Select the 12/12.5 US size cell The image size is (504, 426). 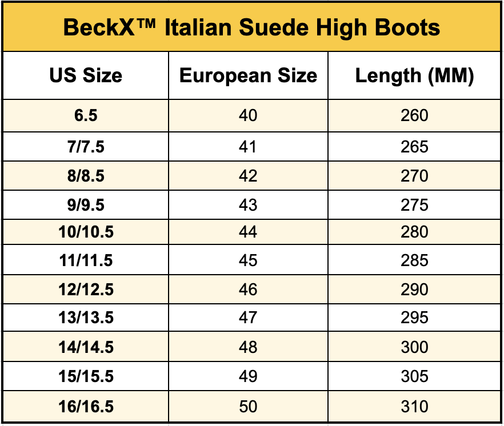(86, 290)
